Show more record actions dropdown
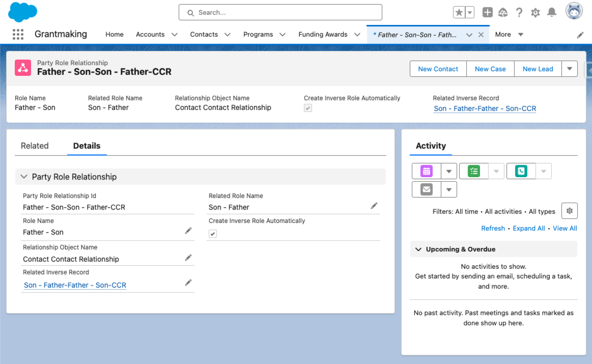 click(570, 69)
